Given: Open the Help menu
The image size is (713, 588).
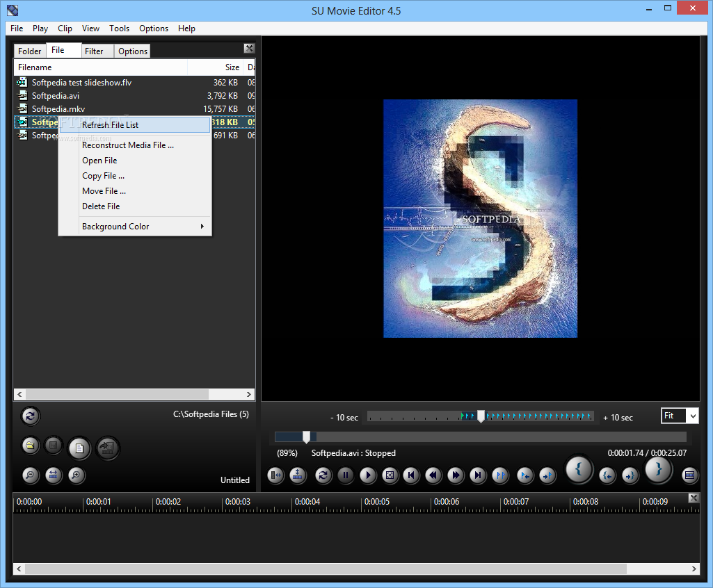Looking at the screenshot, I should pyautogui.click(x=186, y=28).
